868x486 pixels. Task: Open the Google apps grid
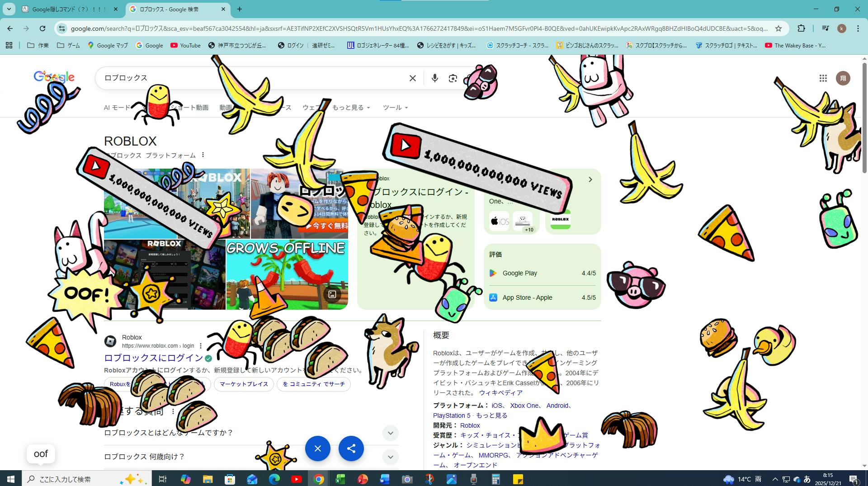click(x=823, y=78)
